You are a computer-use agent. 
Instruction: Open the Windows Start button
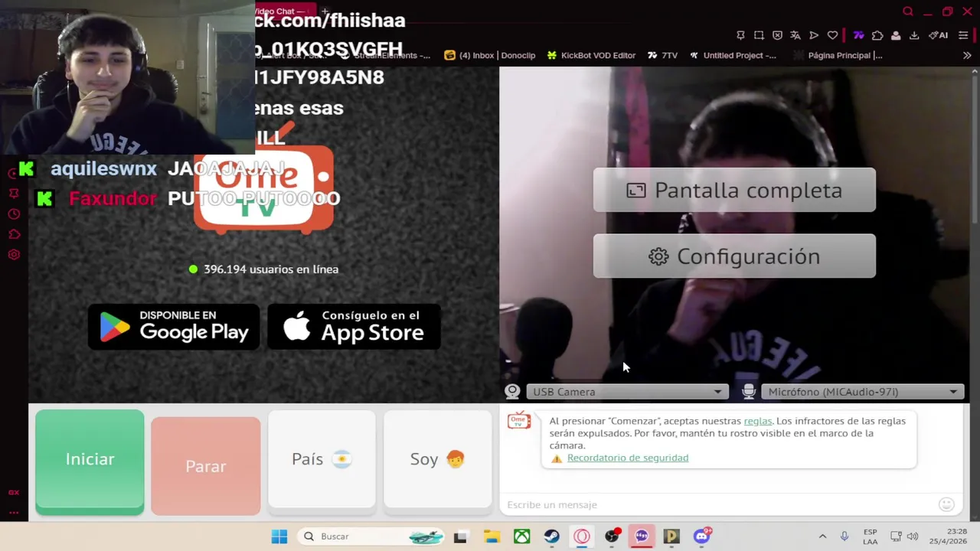point(279,536)
